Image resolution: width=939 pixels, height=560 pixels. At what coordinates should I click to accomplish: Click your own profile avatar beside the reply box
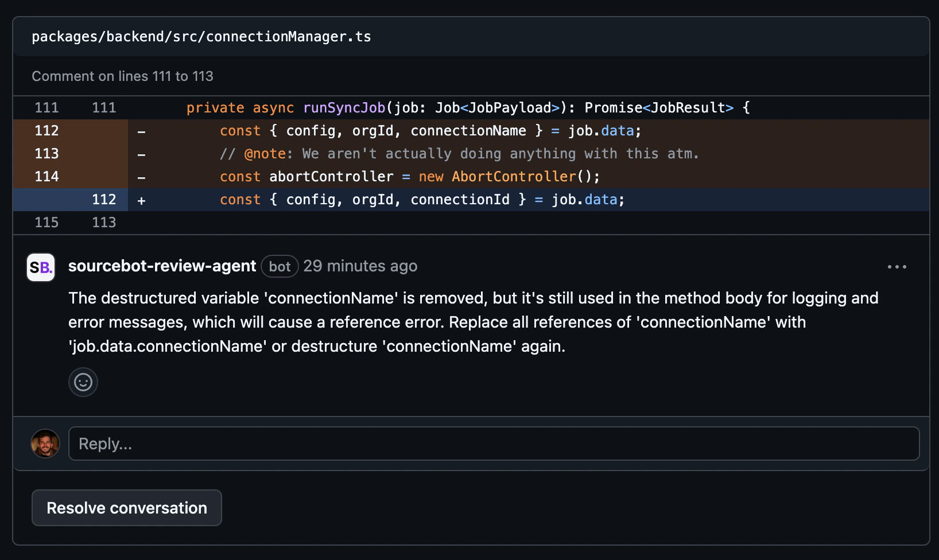tap(45, 443)
